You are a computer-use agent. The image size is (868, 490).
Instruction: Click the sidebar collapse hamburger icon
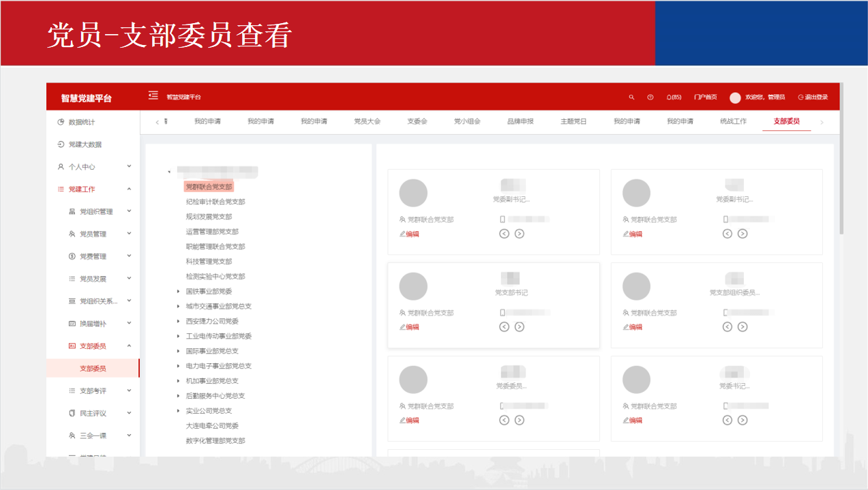click(x=153, y=96)
